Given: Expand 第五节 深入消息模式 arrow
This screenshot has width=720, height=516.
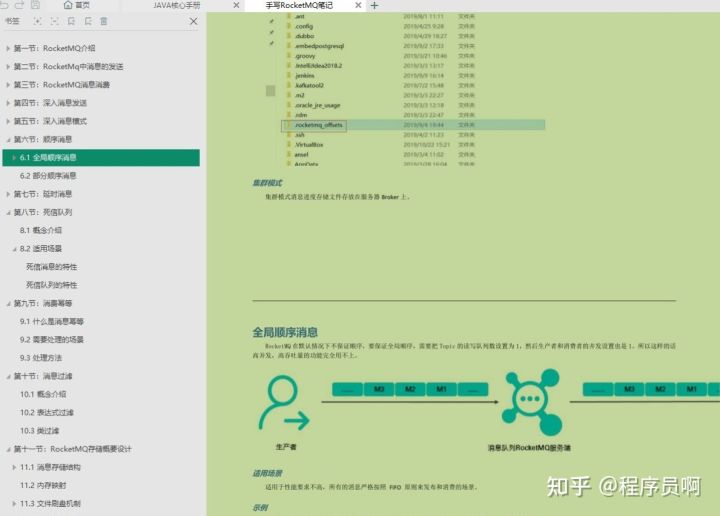Looking at the screenshot, I should (8, 121).
